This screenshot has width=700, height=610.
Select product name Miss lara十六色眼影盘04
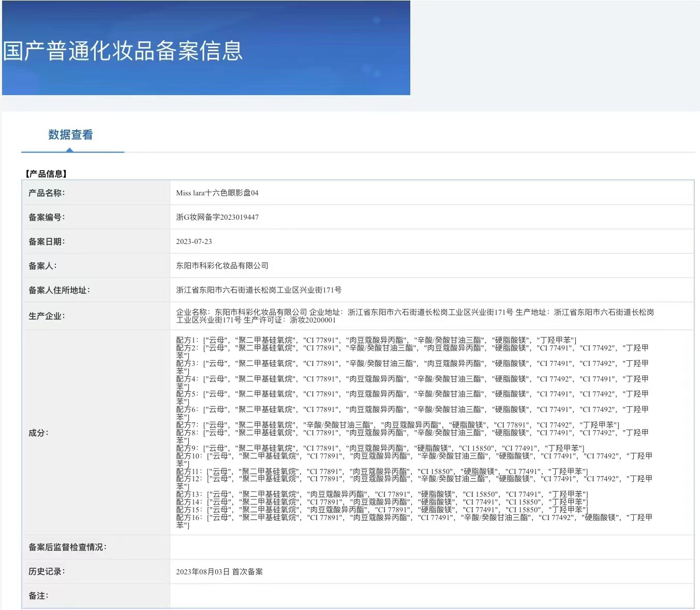click(x=217, y=193)
